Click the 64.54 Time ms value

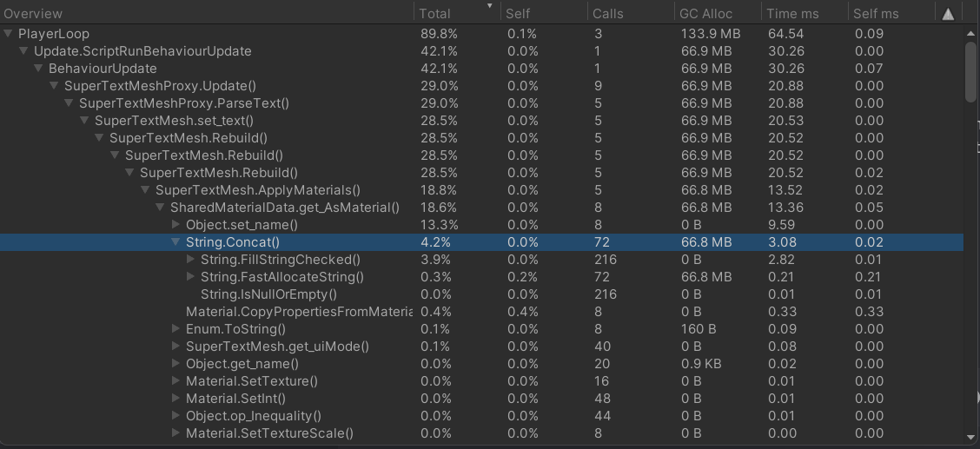(x=785, y=34)
